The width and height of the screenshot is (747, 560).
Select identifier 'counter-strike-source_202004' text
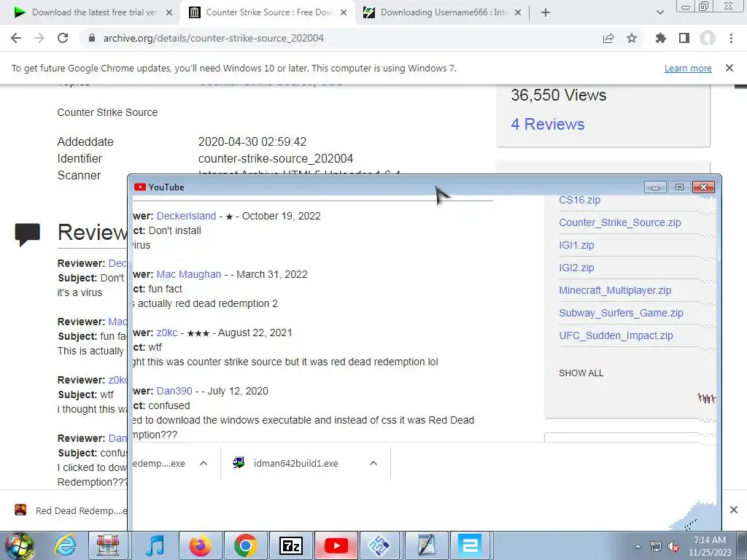[x=276, y=158]
